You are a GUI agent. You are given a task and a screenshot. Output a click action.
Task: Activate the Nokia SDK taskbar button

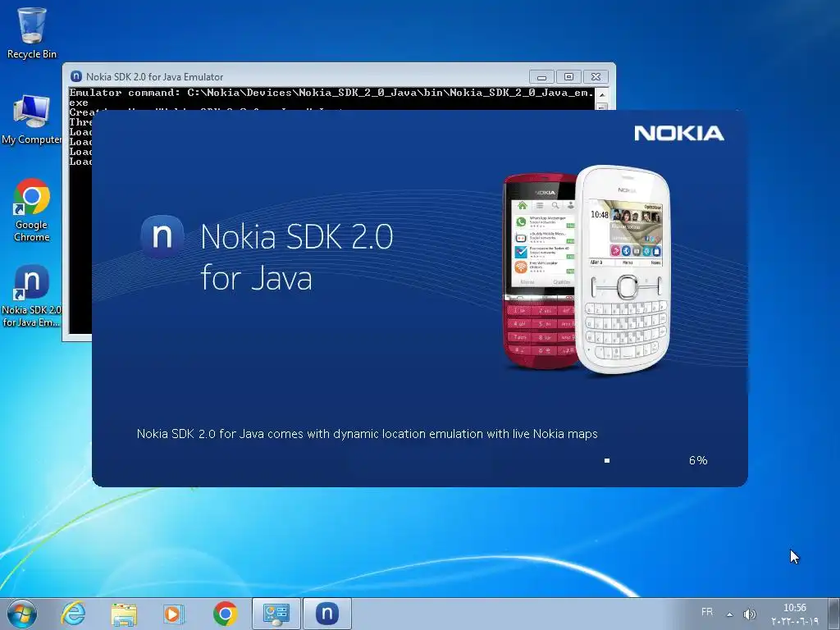click(x=327, y=614)
